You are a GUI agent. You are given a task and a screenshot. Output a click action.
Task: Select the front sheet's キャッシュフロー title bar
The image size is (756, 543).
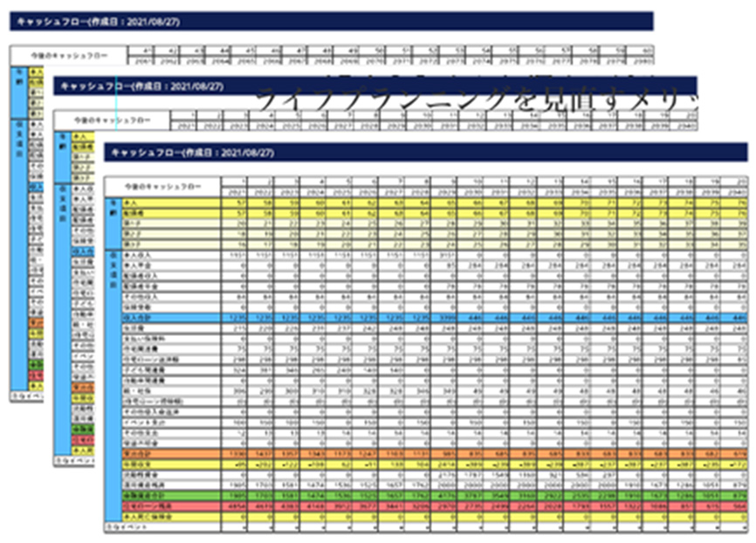pos(426,153)
